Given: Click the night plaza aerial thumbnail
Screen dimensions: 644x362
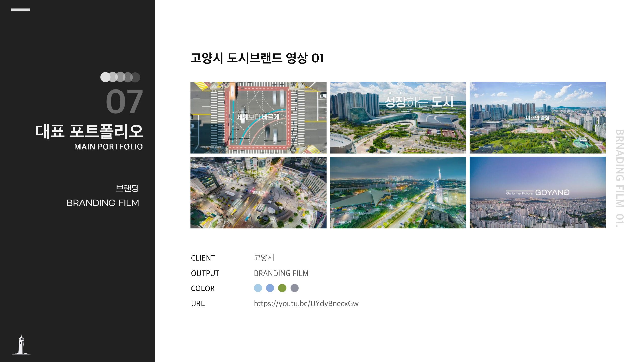Looking at the screenshot, I should (258, 193).
